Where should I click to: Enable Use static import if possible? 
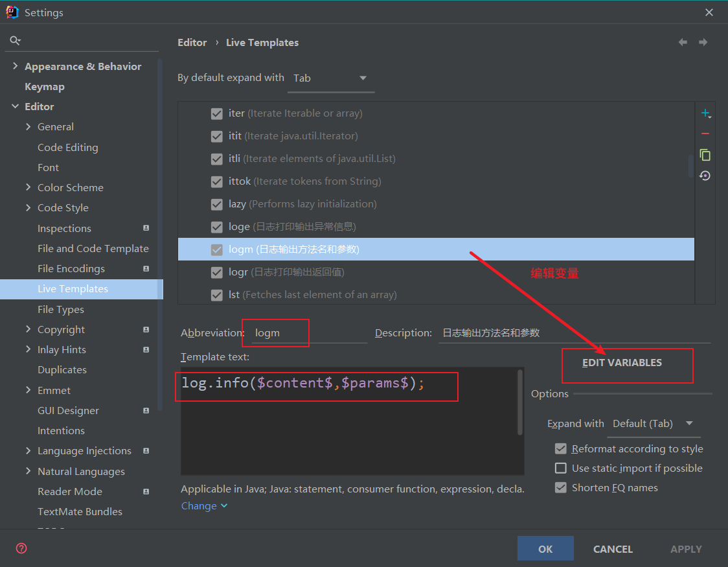[561, 468]
